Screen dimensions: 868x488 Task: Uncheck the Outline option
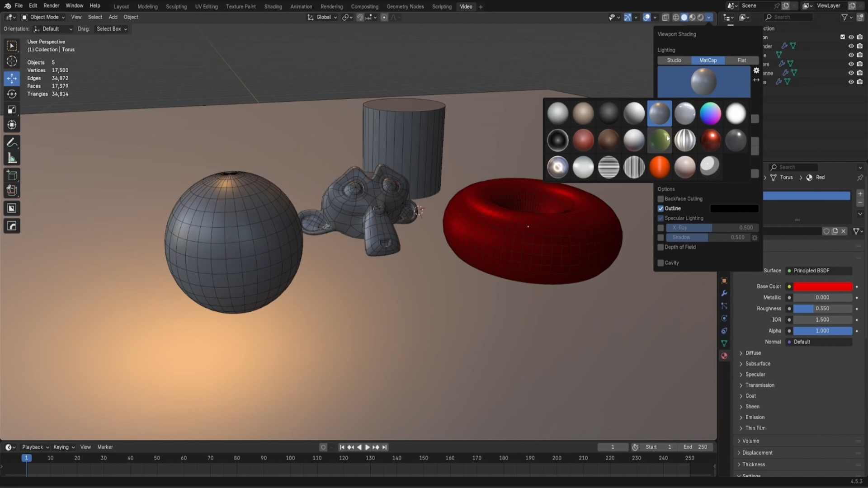click(x=660, y=208)
